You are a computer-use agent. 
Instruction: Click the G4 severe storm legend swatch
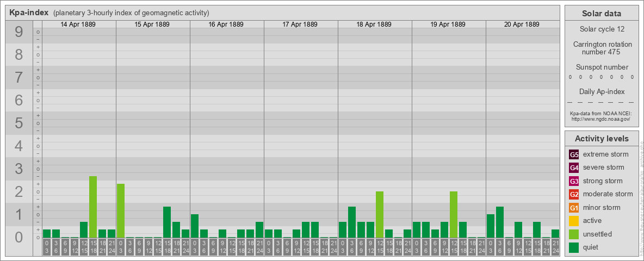click(574, 167)
